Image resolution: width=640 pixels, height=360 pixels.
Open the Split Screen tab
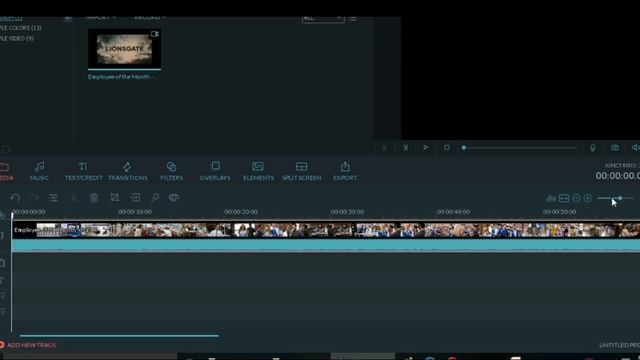click(302, 171)
